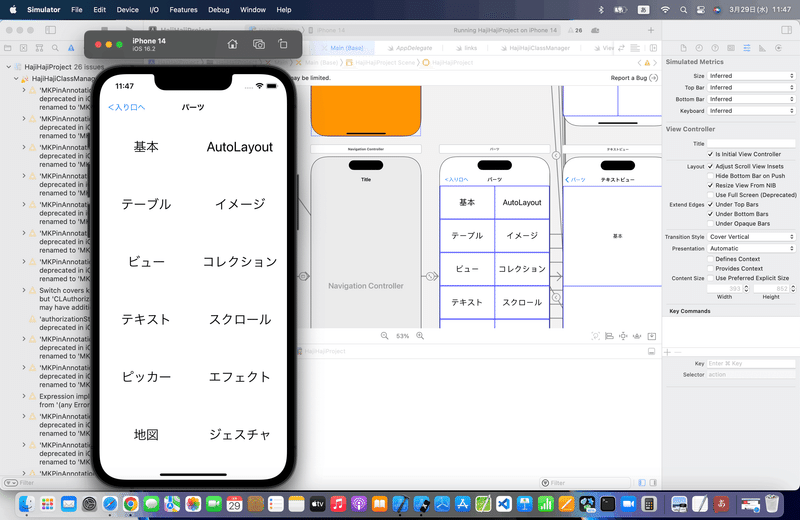Viewport: 800px width, 520px height.
Task: Open the Bottom Bar dropdown
Action: (x=751, y=99)
